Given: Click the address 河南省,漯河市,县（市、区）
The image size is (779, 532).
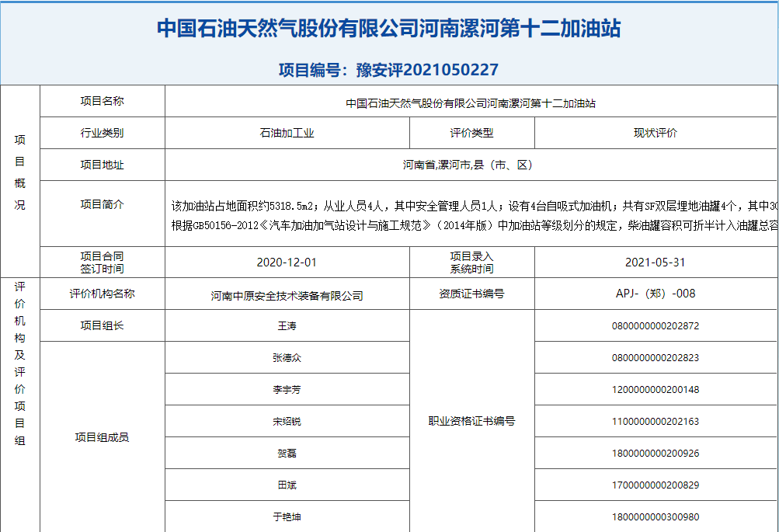Looking at the screenshot, I should click(471, 165).
